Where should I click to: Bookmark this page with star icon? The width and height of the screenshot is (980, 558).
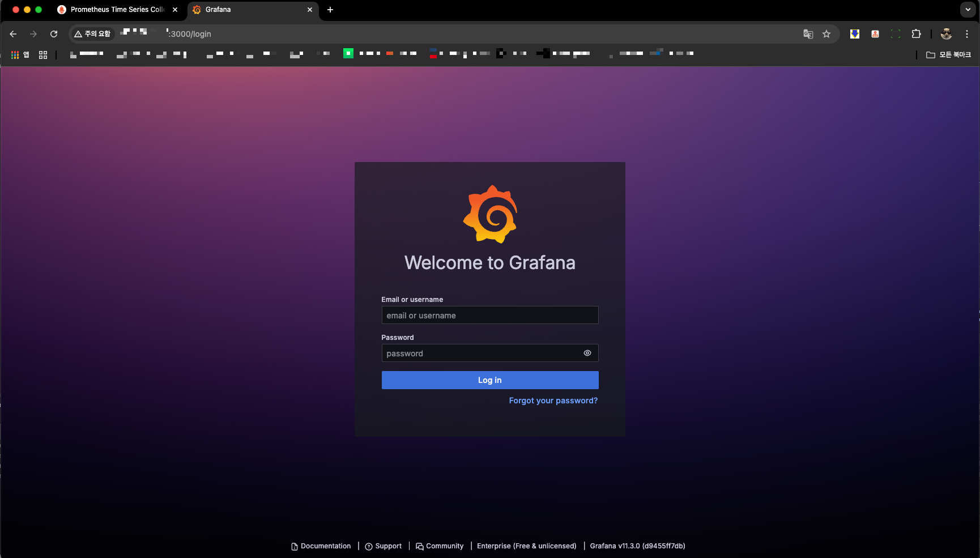coord(826,34)
